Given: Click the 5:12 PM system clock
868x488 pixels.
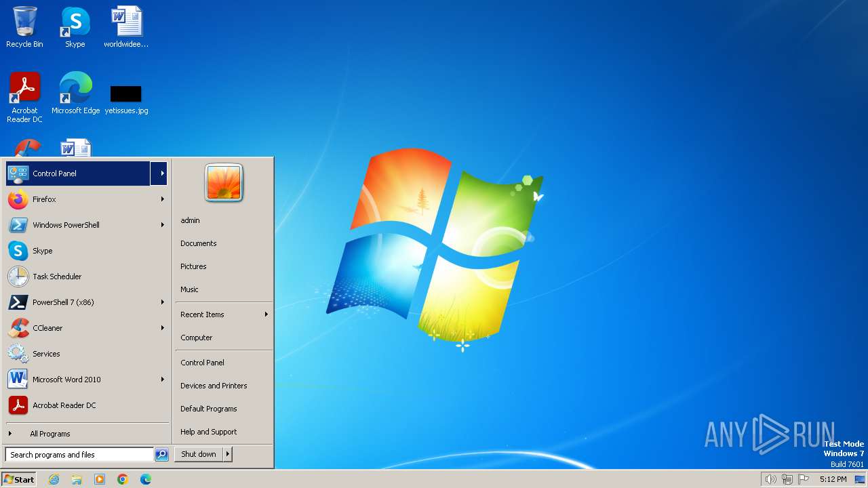Looking at the screenshot, I should (x=833, y=479).
